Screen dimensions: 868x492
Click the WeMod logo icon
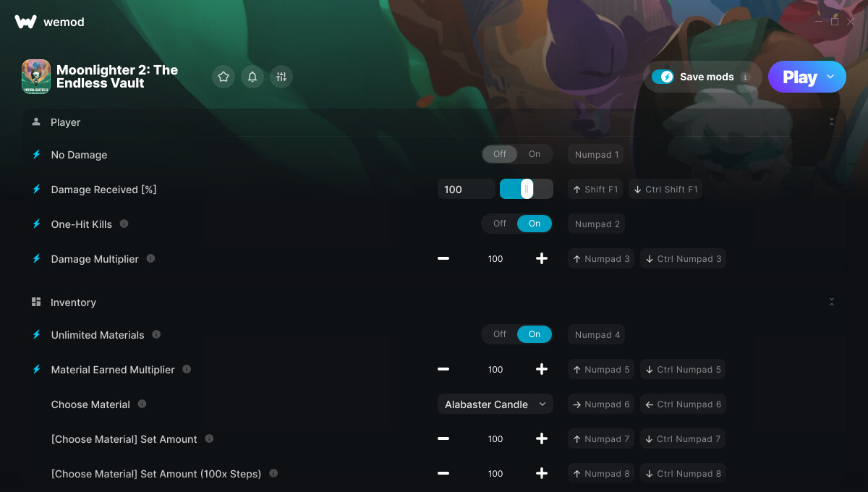pos(25,22)
